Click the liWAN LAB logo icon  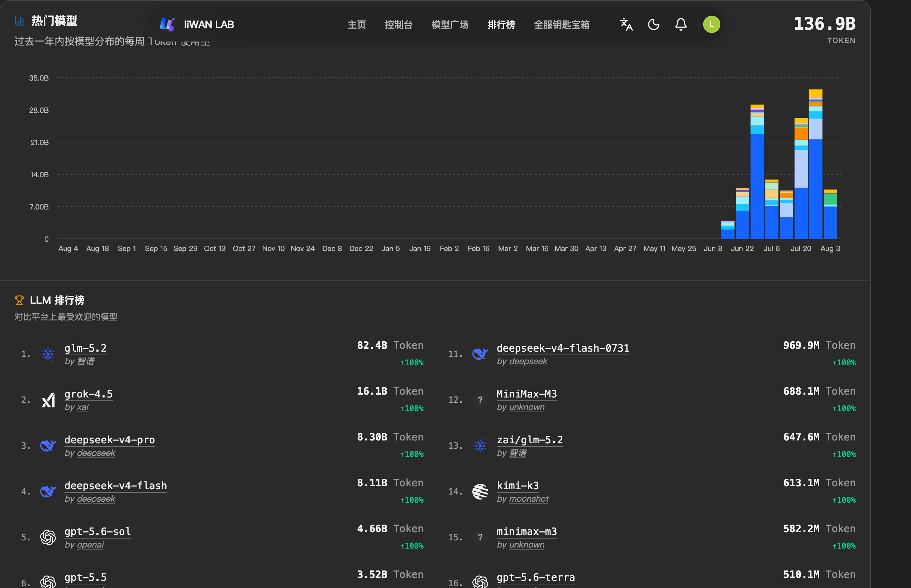(167, 24)
